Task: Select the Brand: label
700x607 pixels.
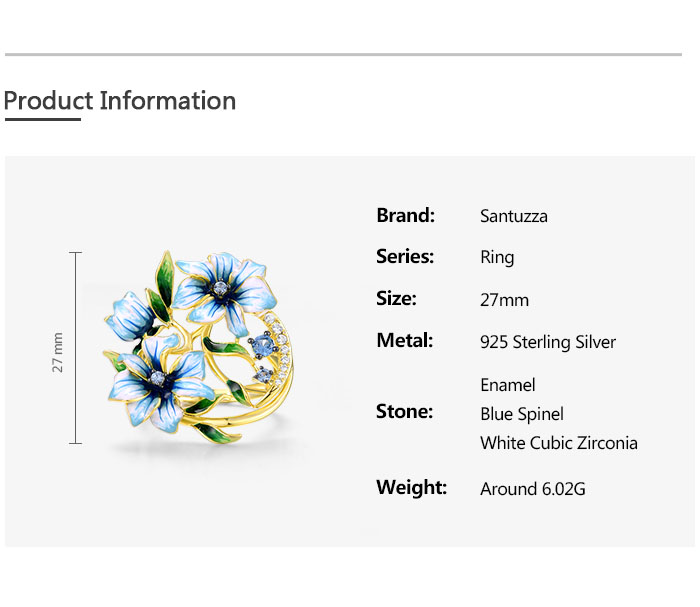Action: pos(405,215)
